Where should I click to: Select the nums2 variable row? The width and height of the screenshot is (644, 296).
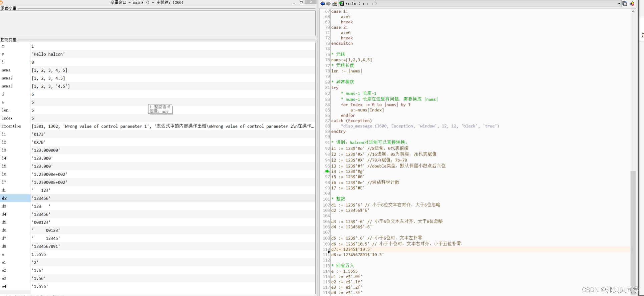click(157, 78)
